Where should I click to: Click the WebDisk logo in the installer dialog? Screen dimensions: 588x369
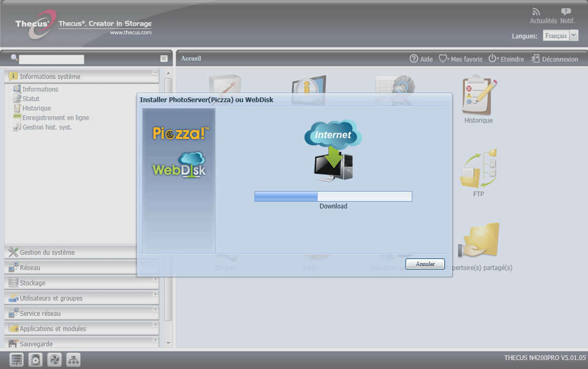[x=179, y=165]
